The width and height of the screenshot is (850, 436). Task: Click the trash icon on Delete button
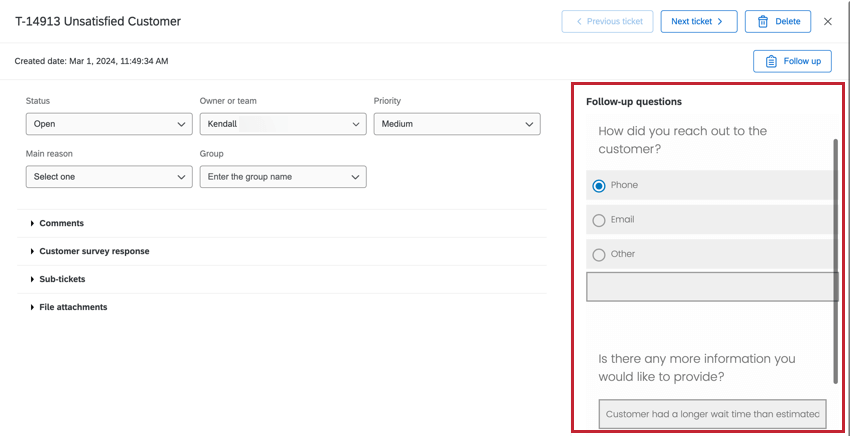tap(763, 21)
